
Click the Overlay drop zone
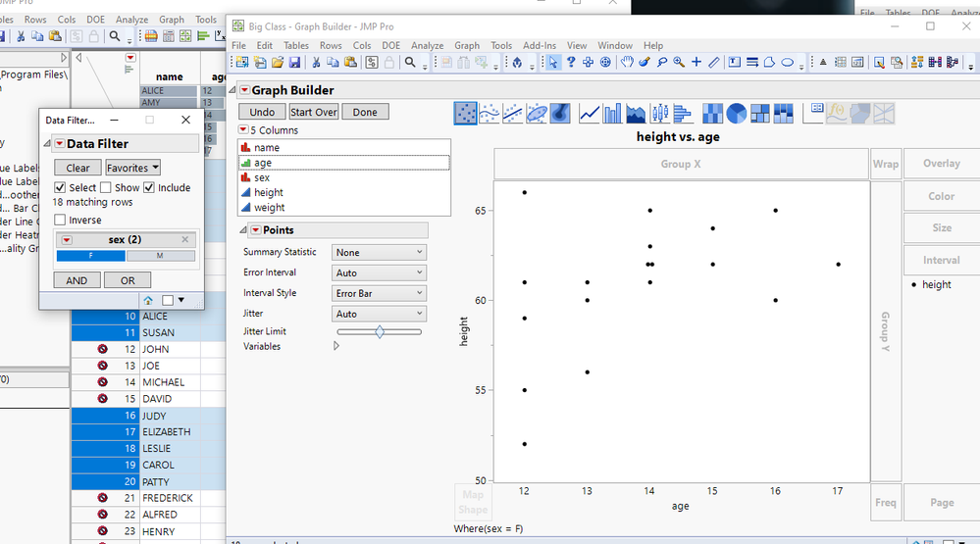point(941,164)
